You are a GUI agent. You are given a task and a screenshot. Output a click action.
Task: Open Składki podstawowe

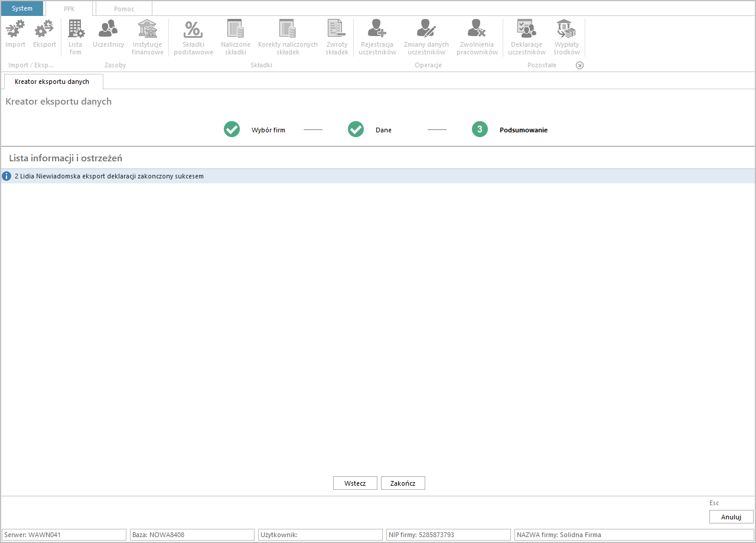tap(193, 38)
